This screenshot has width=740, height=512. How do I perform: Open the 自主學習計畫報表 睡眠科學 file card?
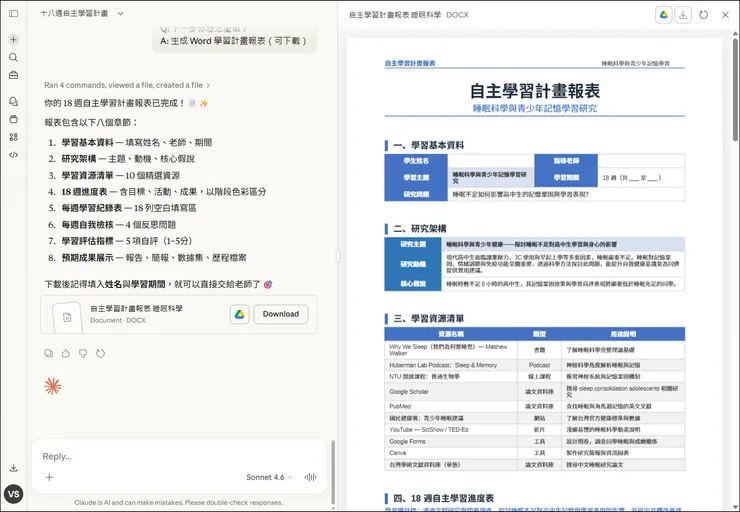pyautogui.click(x=179, y=314)
